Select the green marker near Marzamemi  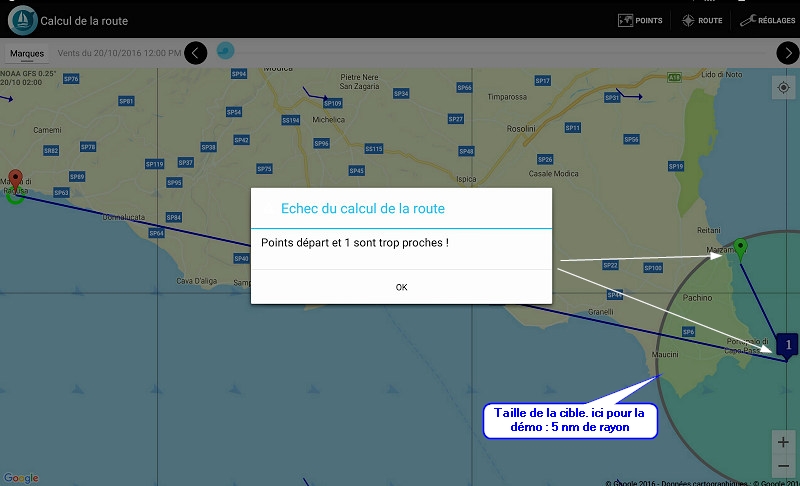740,247
